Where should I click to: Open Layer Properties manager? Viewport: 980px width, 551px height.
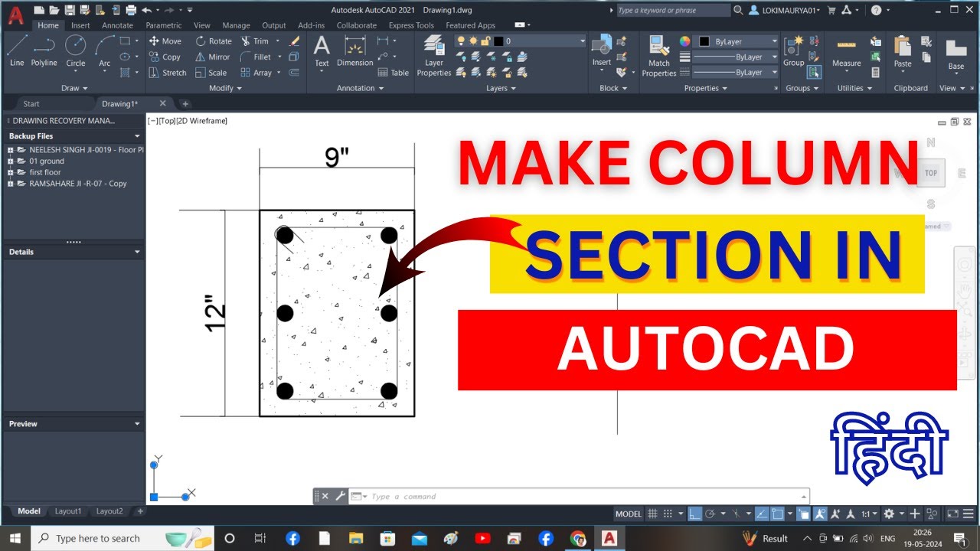434,56
